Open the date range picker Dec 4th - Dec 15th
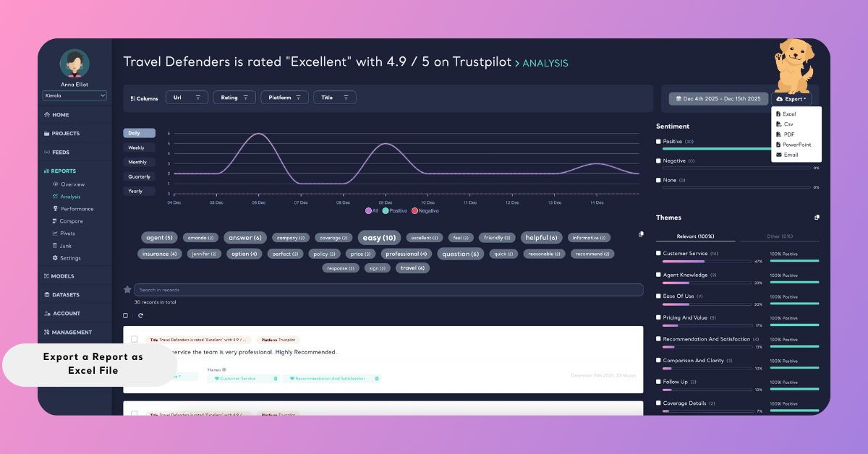 pos(717,98)
